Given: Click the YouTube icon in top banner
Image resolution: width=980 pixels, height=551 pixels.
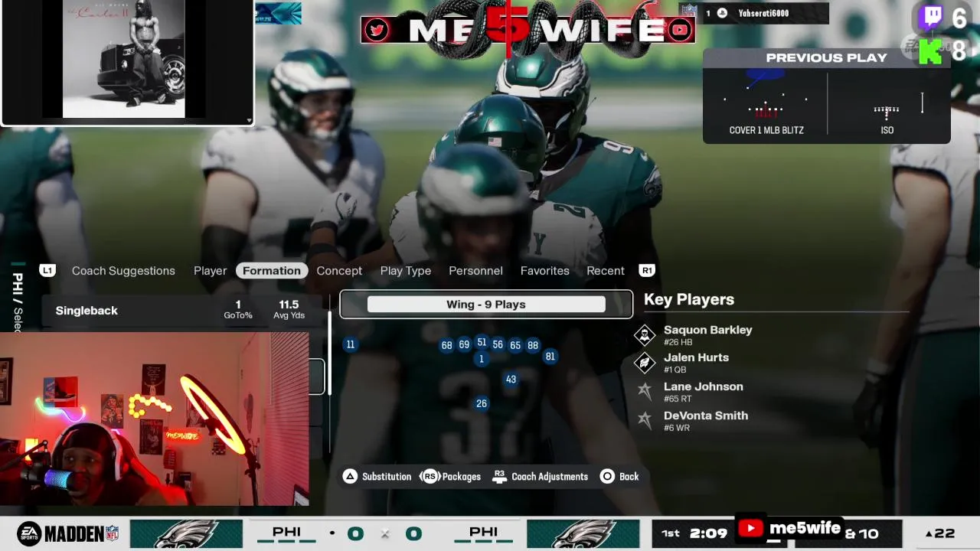Looking at the screenshot, I should 678,30.
